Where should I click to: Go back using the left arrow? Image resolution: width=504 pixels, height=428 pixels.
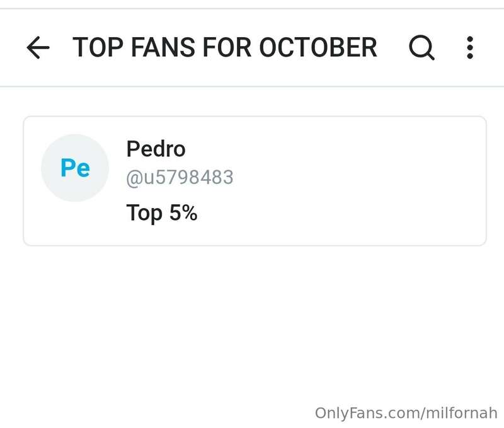tap(38, 48)
